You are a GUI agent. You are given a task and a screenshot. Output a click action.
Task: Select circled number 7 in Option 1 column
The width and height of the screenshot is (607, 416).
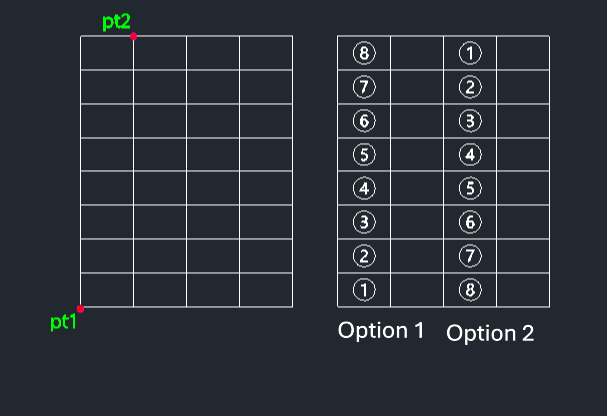pos(364,87)
